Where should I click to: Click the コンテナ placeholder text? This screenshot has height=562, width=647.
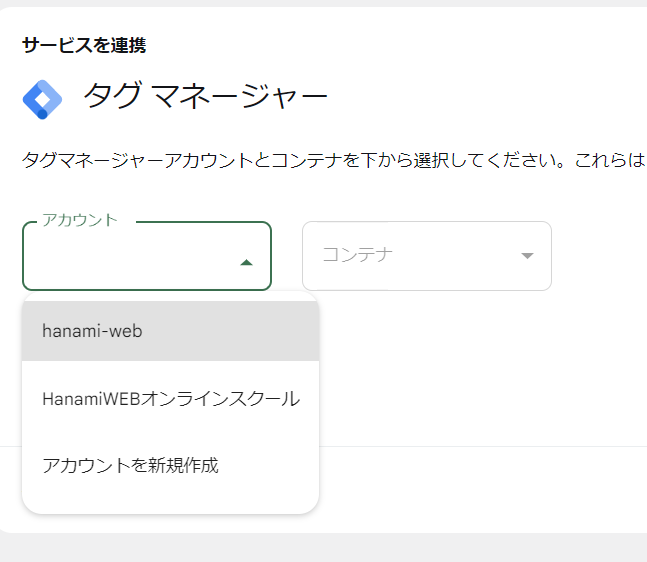coord(357,255)
